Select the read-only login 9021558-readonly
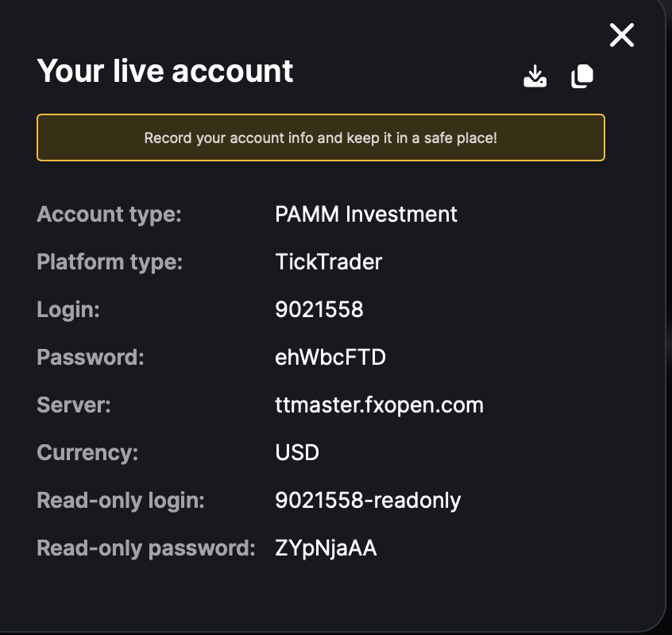This screenshot has height=635, width=672. (368, 501)
